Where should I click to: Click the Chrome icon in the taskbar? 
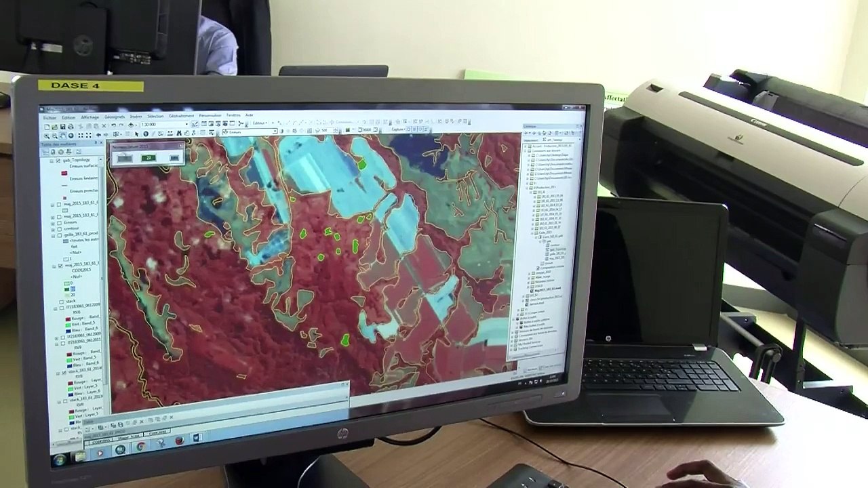pos(141,446)
